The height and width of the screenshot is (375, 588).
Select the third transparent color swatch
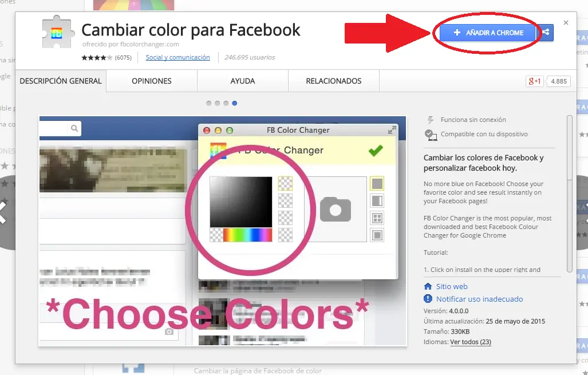point(285,218)
